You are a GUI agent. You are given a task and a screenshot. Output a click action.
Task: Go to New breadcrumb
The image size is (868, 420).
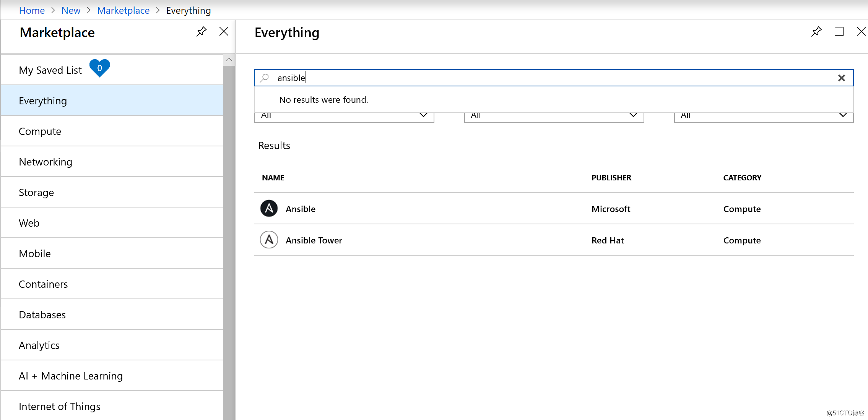click(71, 10)
